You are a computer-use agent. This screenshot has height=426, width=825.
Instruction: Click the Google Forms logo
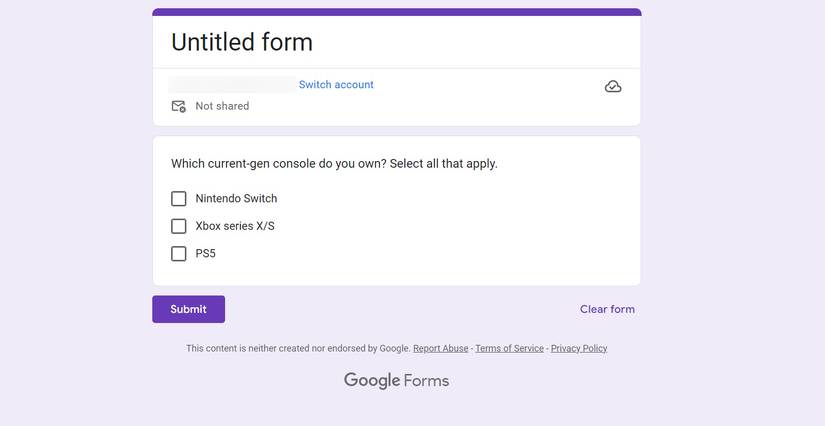pos(396,380)
